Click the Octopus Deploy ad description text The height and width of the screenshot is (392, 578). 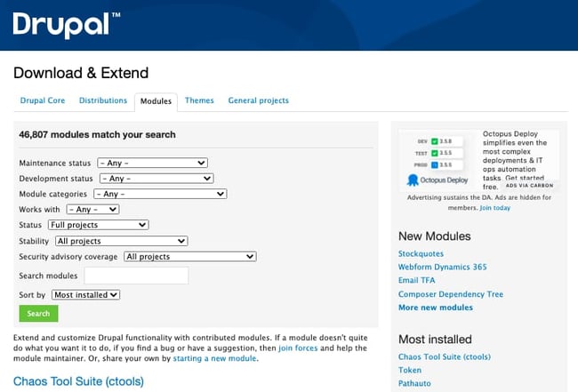click(515, 160)
